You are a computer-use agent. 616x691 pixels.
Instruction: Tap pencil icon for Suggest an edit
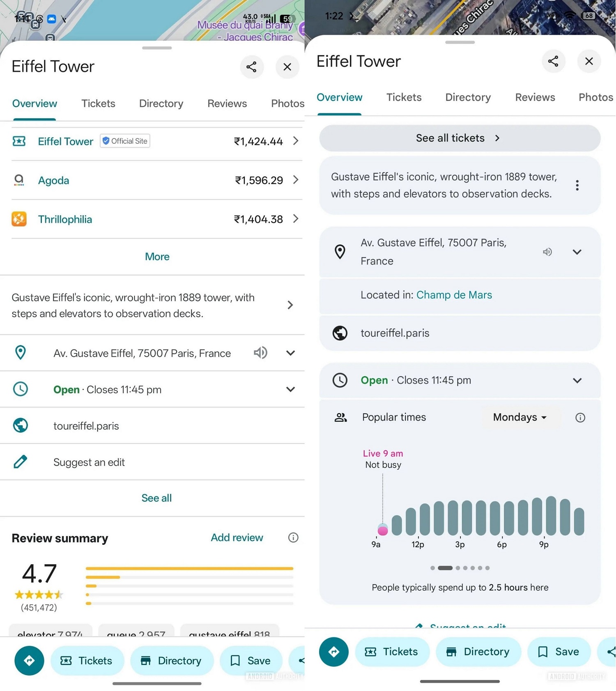point(20,462)
